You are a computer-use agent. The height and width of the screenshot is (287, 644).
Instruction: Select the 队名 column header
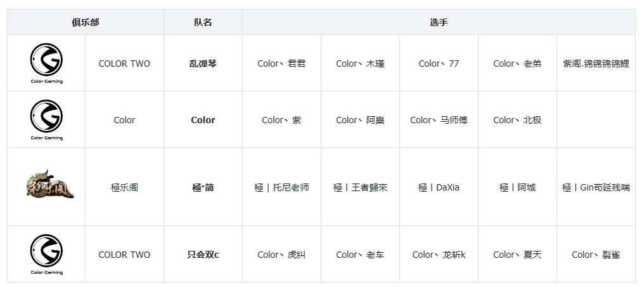pos(203,22)
